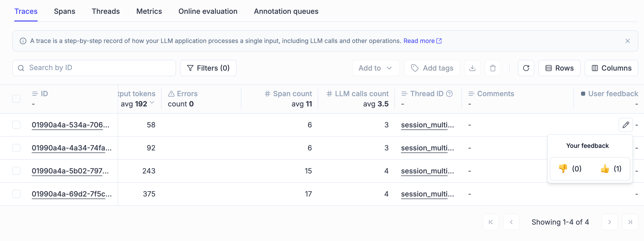Check the row for trace 01990a4a-69d2-7f5c
This screenshot has width=644, height=241.
tap(16, 194)
